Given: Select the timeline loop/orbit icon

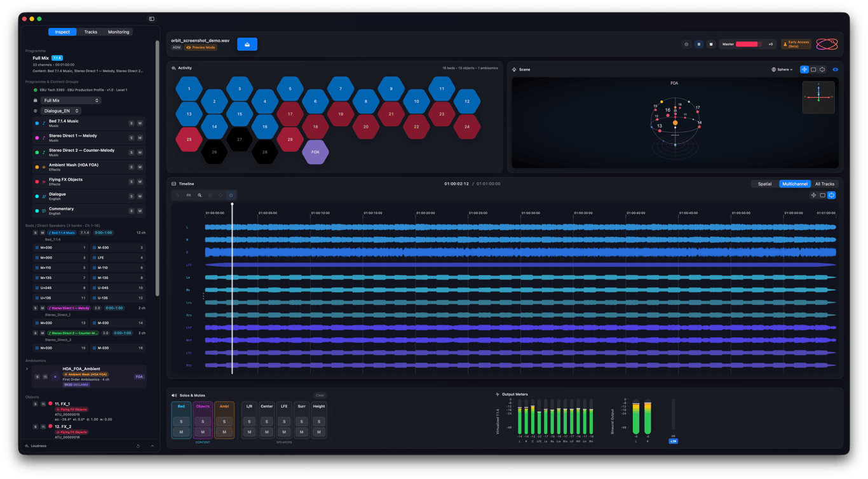Looking at the screenshot, I should pos(831,196).
